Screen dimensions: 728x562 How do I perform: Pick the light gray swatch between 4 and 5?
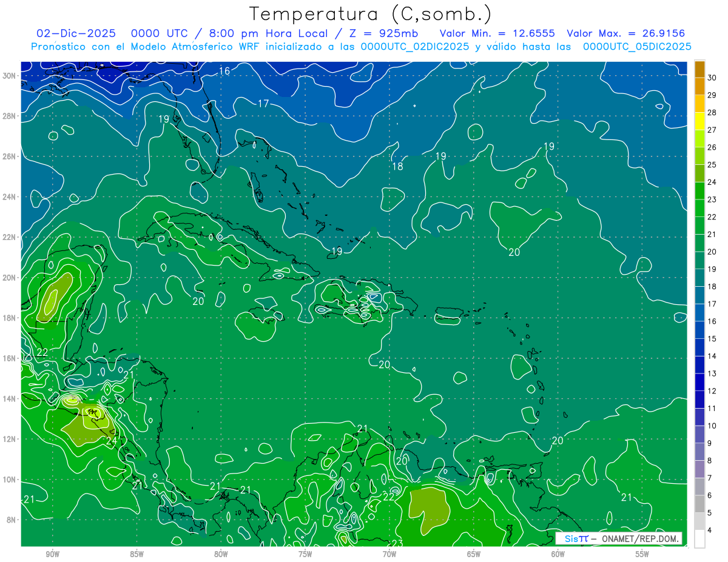click(699, 521)
